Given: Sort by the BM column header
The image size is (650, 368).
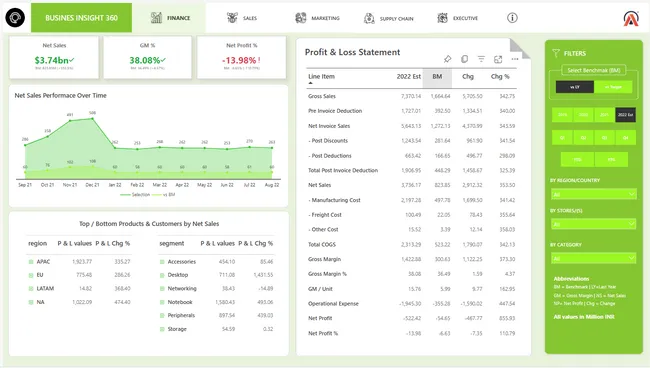Looking at the screenshot, I should point(437,76).
